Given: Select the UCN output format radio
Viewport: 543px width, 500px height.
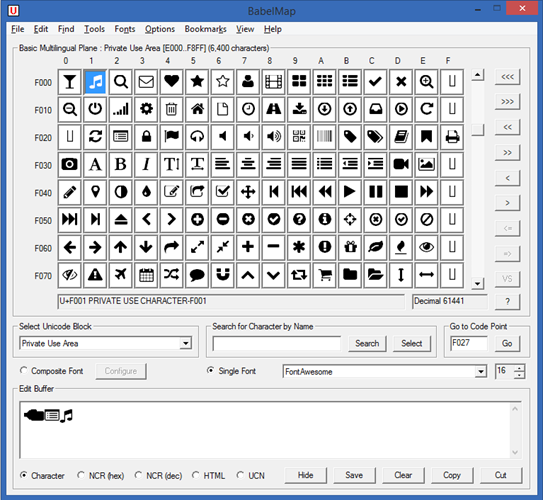Looking at the screenshot, I should [240, 475].
